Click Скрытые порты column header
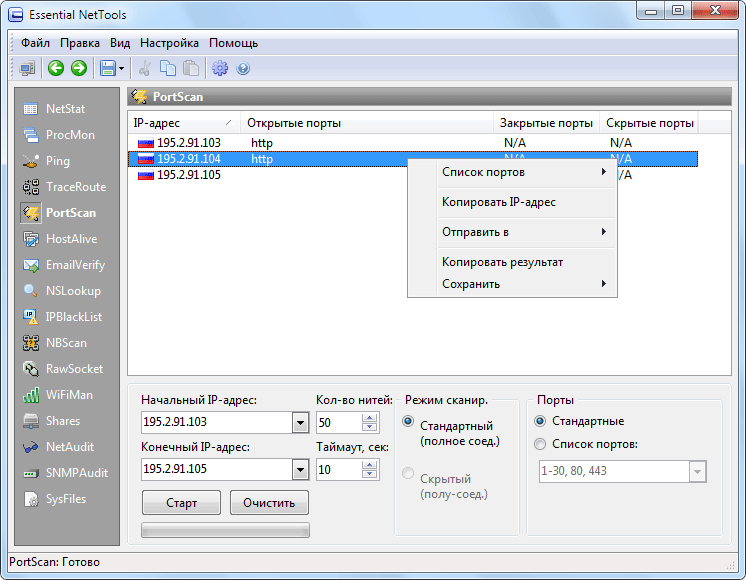 click(649, 123)
